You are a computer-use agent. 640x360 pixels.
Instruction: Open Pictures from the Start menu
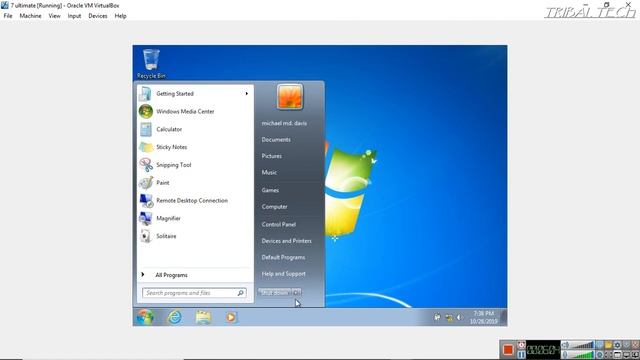[271, 156]
